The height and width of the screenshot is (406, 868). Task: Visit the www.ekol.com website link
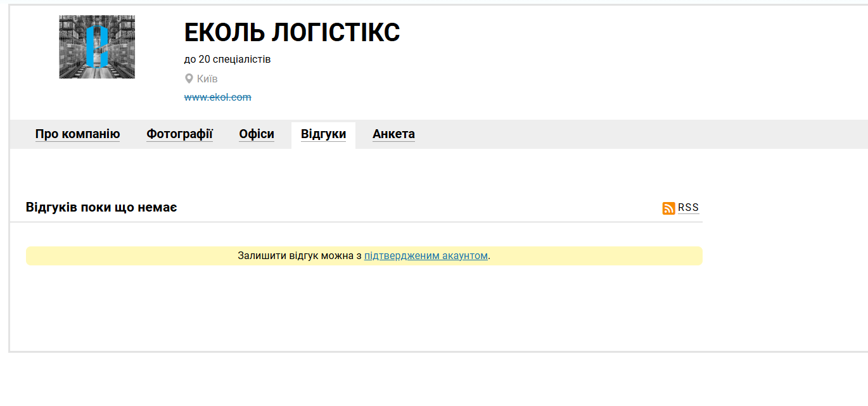click(218, 97)
